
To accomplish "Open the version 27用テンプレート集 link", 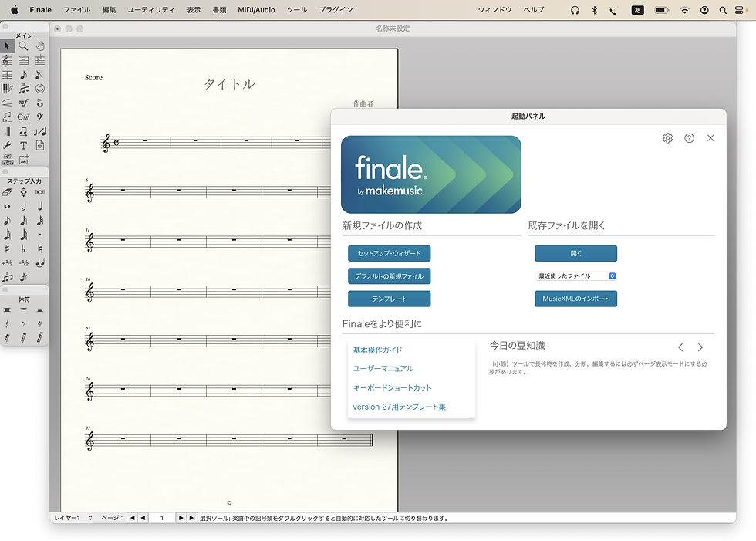I will (400, 407).
